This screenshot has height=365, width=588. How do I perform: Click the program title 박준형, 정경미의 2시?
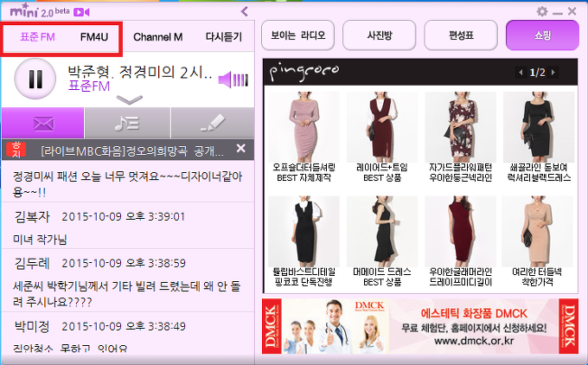pyautogui.click(x=140, y=72)
